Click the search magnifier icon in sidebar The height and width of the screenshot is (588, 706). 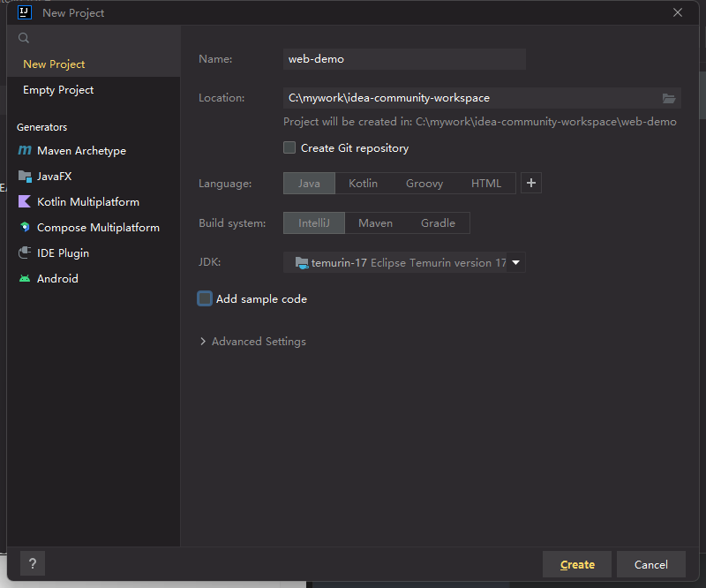tap(24, 38)
